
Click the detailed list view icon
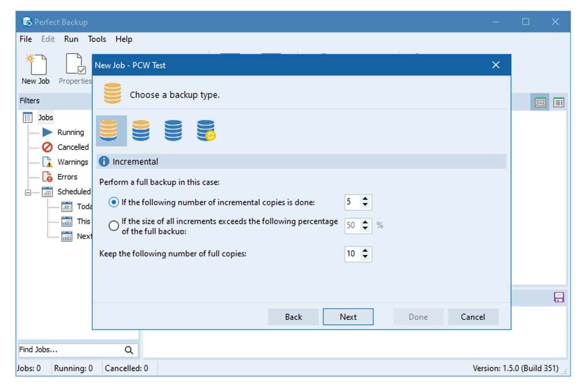pos(558,102)
